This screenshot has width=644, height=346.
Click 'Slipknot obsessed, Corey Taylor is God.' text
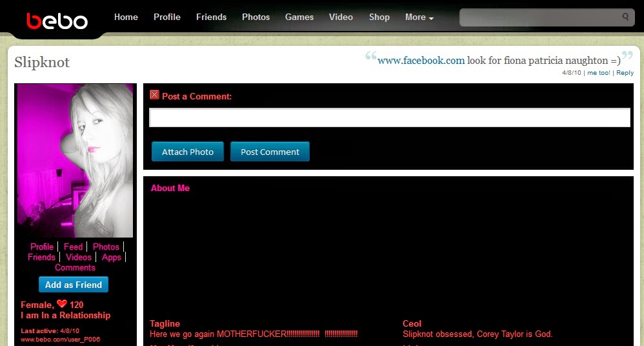click(478, 334)
